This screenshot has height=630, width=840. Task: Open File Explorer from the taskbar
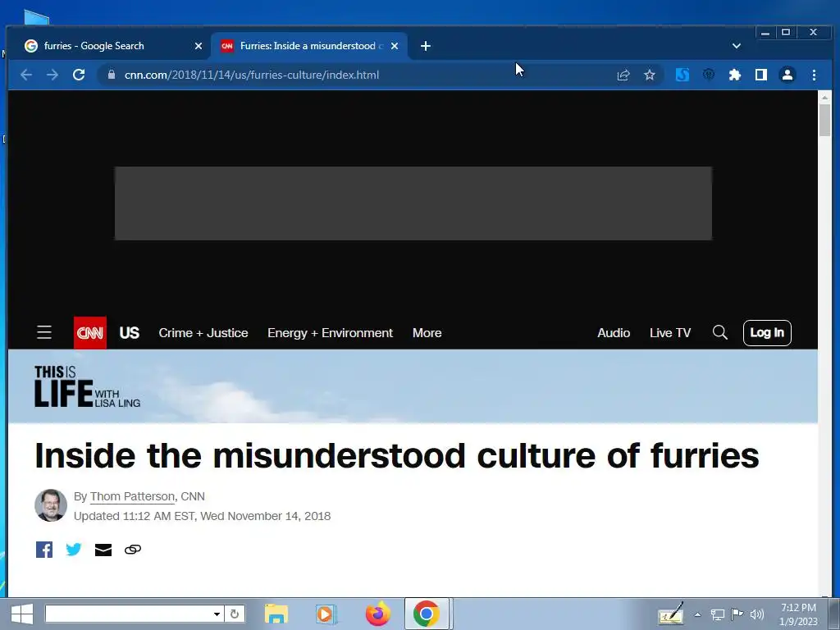coord(276,614)
